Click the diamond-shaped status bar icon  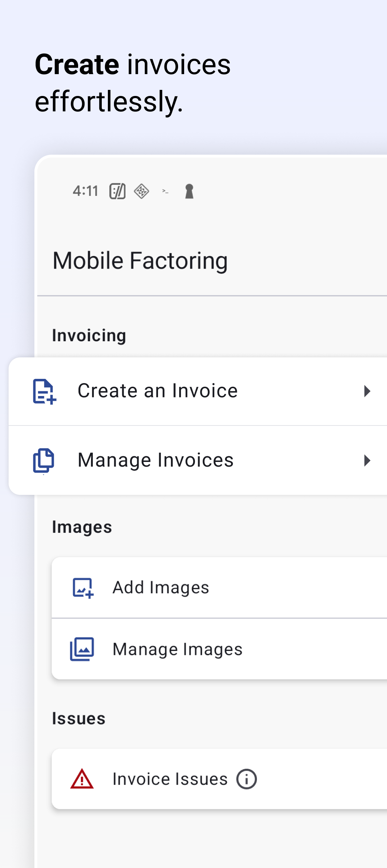click(x=142, y=191)
